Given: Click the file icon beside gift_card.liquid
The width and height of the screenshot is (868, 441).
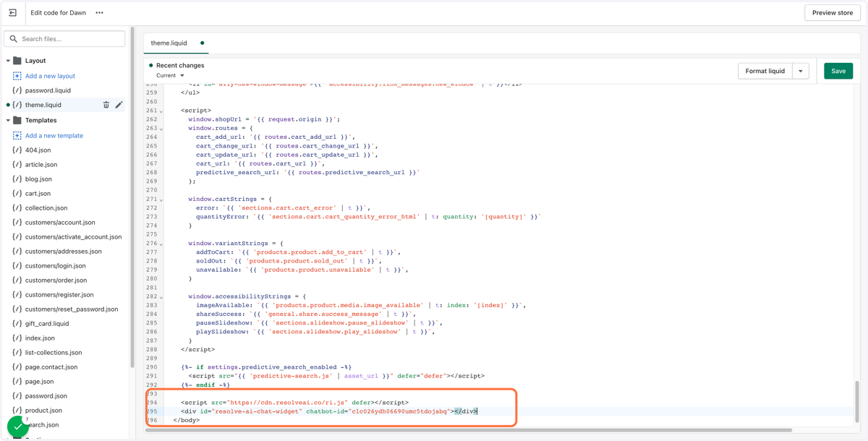Looking at the screenshot, I should pyautogui.click(x=17, y=323).
